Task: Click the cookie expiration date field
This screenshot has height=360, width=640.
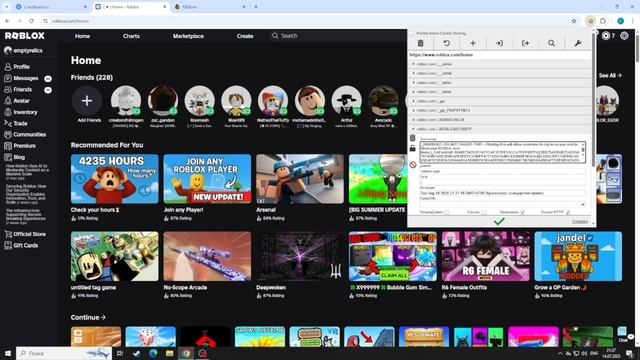Action: (x=503, y=193)
